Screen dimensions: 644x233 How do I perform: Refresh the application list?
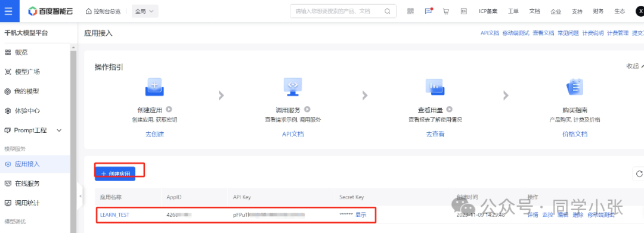point(639,174)
